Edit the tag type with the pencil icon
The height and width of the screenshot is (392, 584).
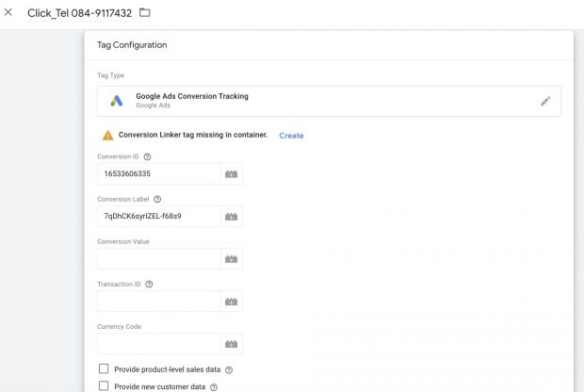tap(545, 101)
